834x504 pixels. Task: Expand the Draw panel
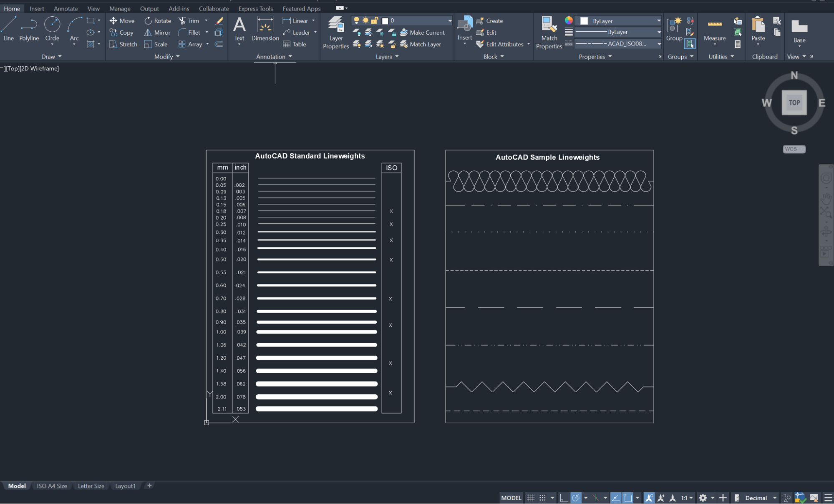pyautogui.click(x=51, y=57)
